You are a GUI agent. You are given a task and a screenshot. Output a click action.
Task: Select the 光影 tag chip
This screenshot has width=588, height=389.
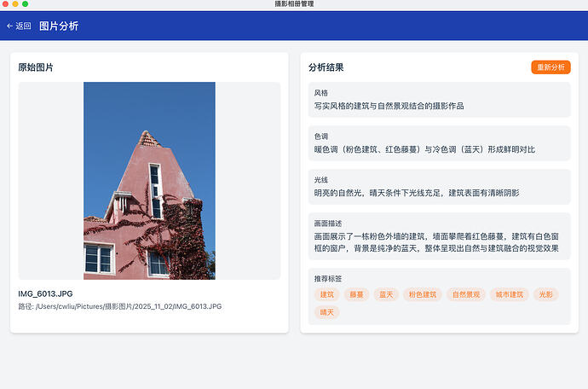546,294
